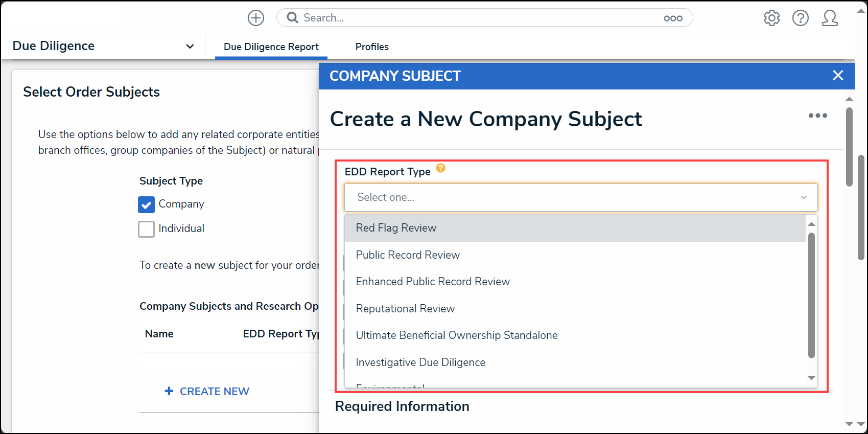Click the plus create icon beside search
The width and height of the screenshot is (868, 434).
256,18
